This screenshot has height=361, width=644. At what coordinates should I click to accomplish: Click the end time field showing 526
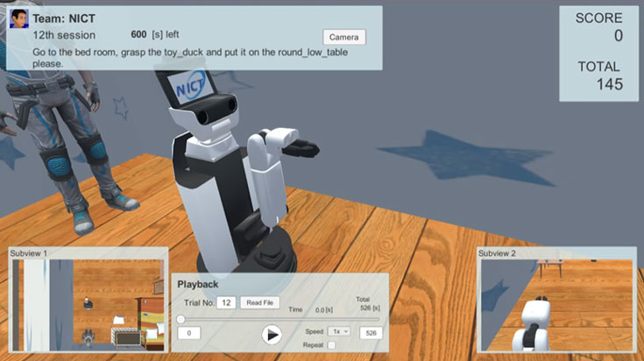tap(371, 333)
